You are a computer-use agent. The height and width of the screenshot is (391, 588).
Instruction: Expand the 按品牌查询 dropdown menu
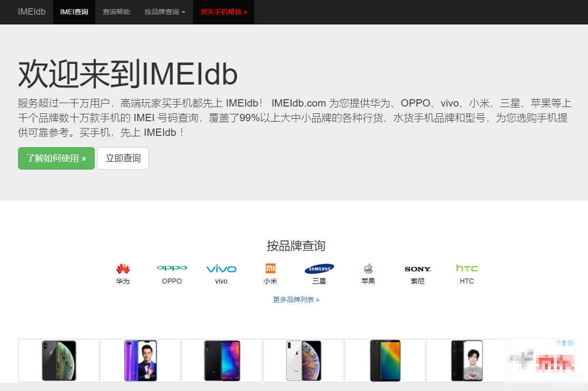click(165, 12)
